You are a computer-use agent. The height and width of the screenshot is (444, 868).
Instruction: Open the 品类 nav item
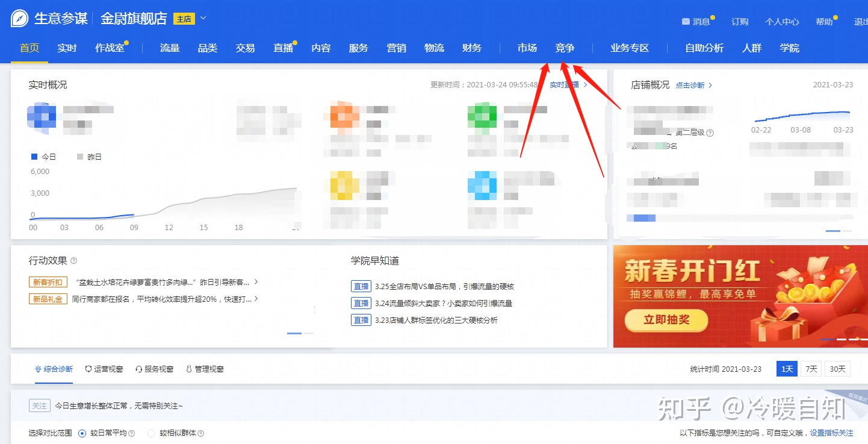point(208,48)
